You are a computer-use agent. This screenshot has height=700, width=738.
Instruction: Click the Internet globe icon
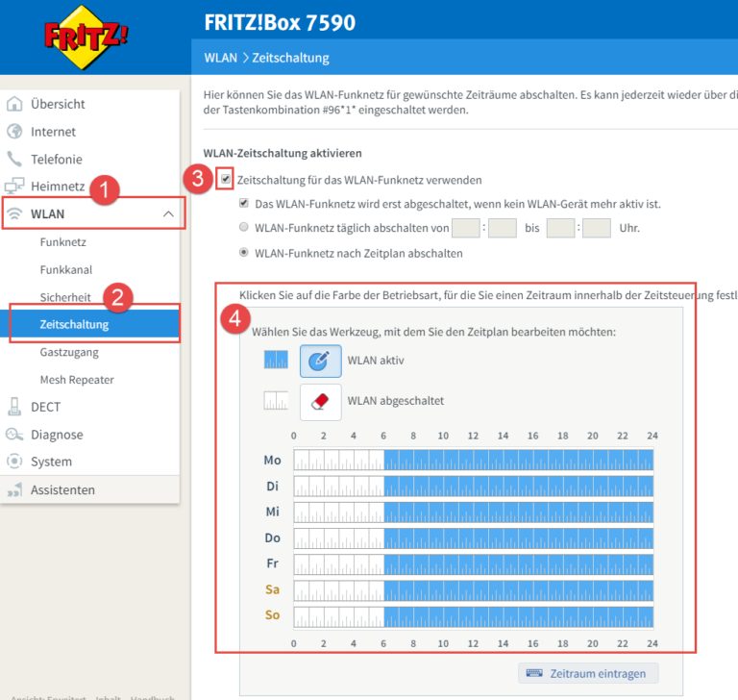pyautogui.click(x=14, y=132)
